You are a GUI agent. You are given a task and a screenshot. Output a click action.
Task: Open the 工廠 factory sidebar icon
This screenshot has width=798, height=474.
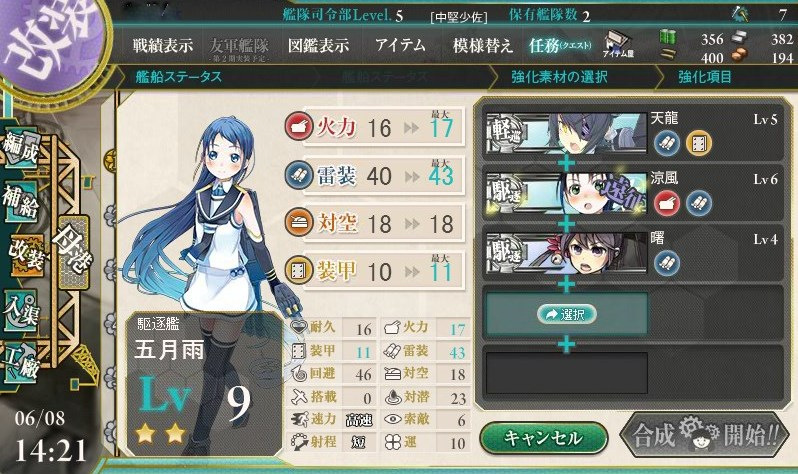(21, 363)
